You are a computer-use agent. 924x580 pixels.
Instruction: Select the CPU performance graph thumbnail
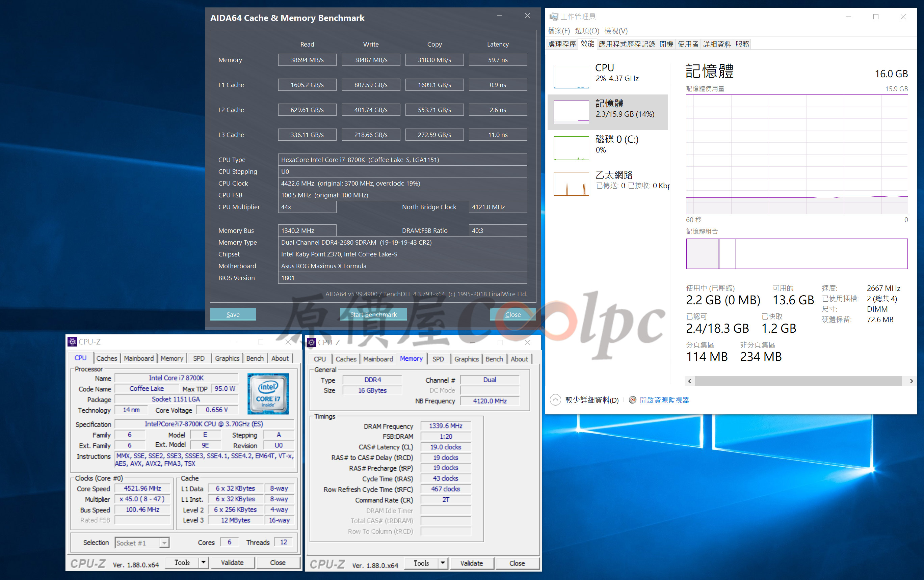tap(571, 76)
